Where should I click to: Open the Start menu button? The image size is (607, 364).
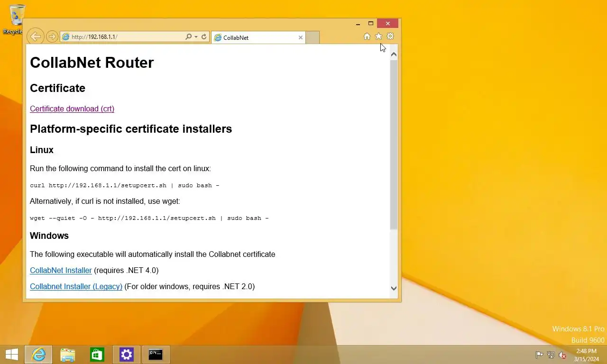pyautogui.click(x=12, y=355)
